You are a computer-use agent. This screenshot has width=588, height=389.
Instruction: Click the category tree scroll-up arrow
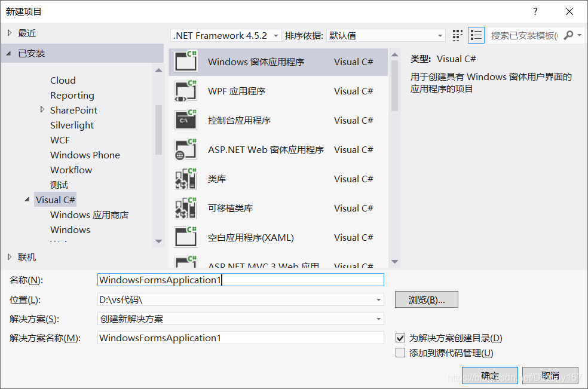coord(158,70)
